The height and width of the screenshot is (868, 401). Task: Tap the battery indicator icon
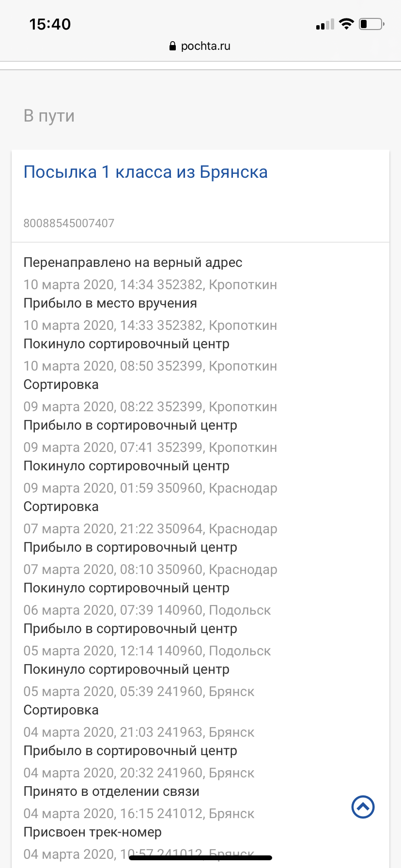(x=371, y=24)
